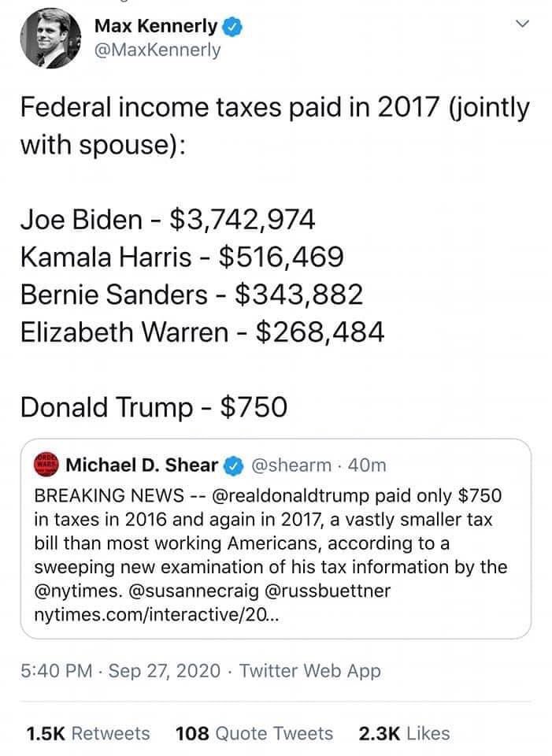Click Michael D. Shear's red avatar icon
Image resolution: width=552 pixels, height=756 pixels.
tap(46, 465)
